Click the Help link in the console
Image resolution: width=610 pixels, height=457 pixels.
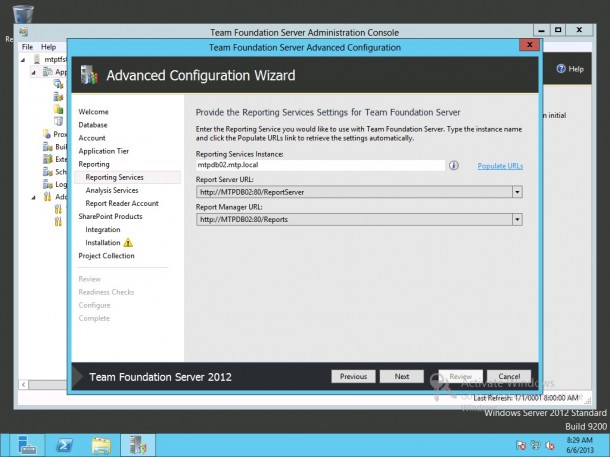pos(576,69)
